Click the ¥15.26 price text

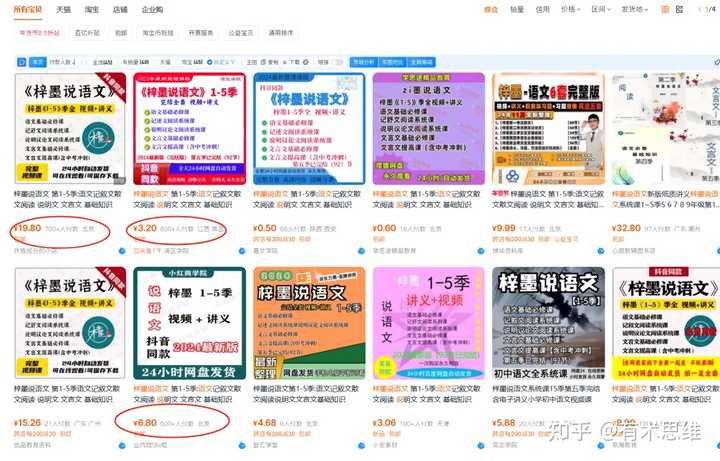[28, 422]
